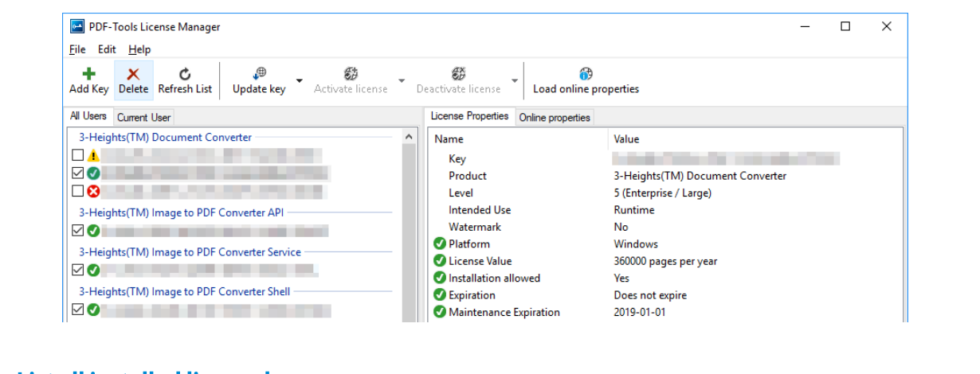Toggle checkbox of the warning-marked Document Converter key
The image size is (980, 374).
click(x=77, y=155)
